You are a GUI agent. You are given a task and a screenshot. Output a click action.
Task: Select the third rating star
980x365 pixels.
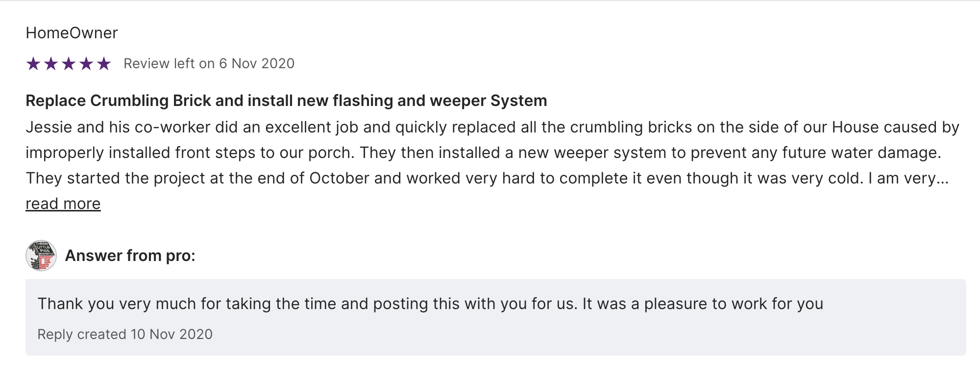69,64
